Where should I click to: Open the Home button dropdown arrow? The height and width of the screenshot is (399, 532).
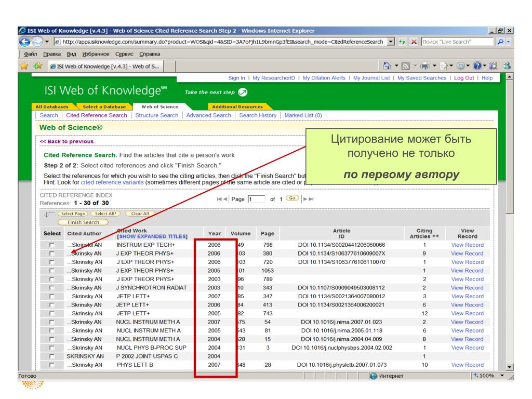pos(396,65)
